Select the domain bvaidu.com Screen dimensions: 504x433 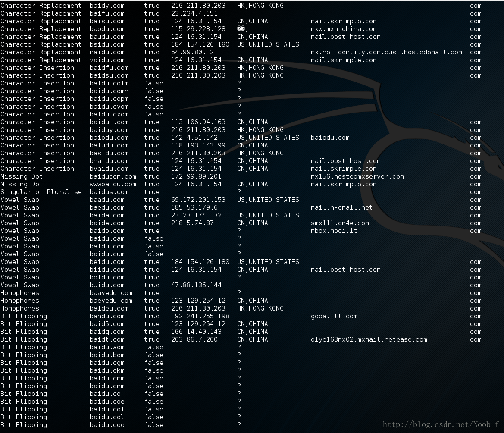click(x=109, y=169)
